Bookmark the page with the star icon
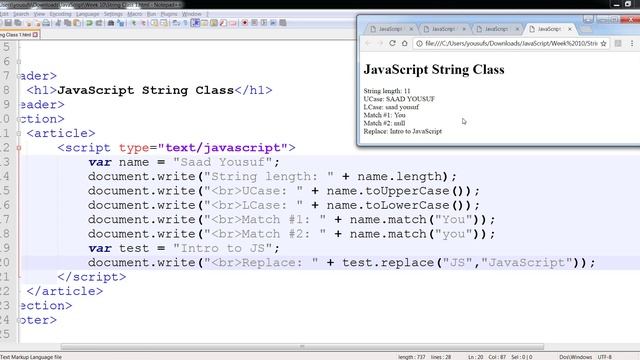The width and height of the screenshot is (640, 360). tap(603, 44)
